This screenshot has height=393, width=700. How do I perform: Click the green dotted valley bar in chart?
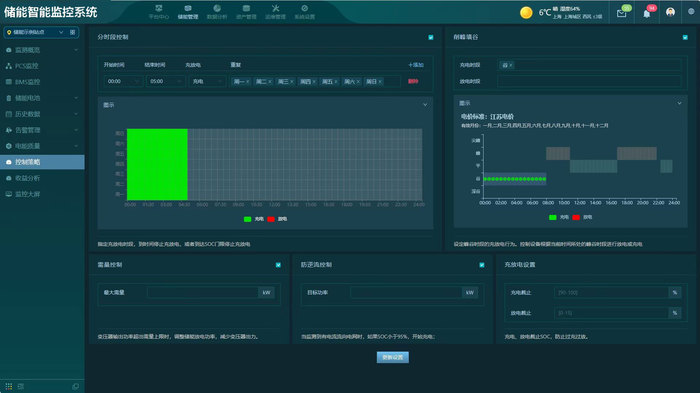click(515, 179)
